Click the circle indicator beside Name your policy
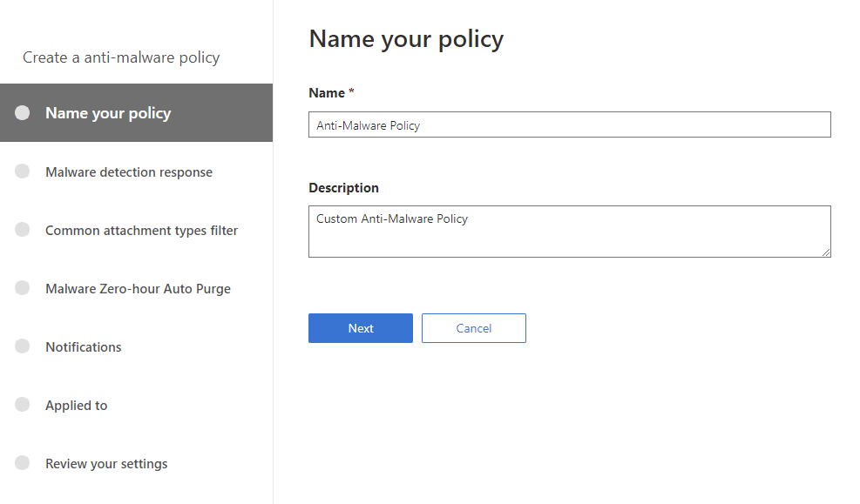 click(x=23, y=113)
